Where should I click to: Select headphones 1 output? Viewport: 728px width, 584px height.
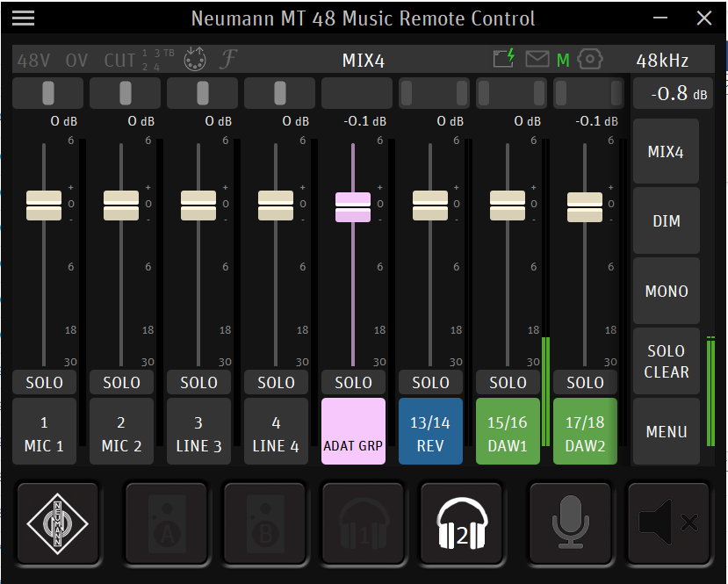coord(364,523)
